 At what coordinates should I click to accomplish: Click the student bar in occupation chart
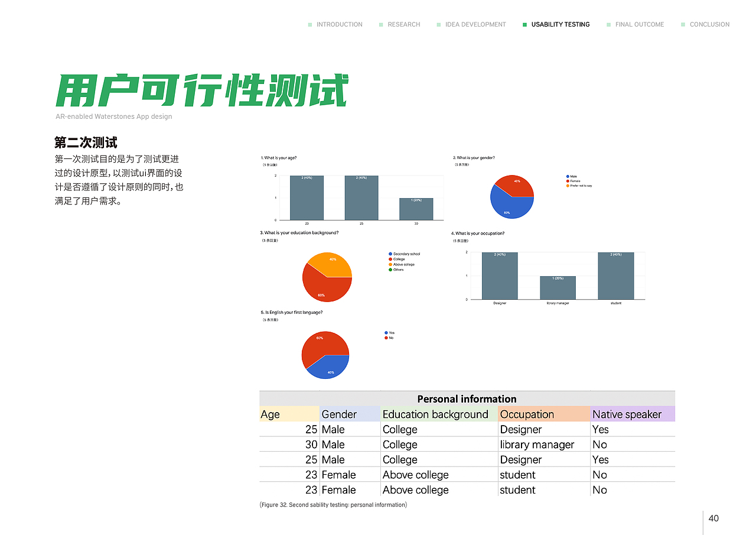pos(615,276)
